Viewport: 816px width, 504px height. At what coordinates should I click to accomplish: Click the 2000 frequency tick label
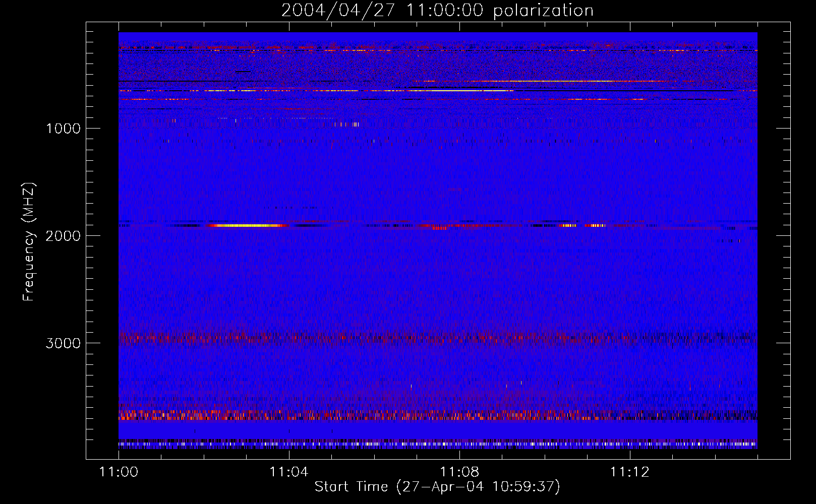63,236
